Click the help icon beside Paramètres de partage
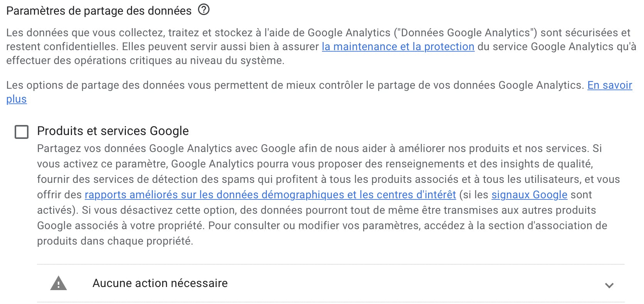 (x=204, y=10)
